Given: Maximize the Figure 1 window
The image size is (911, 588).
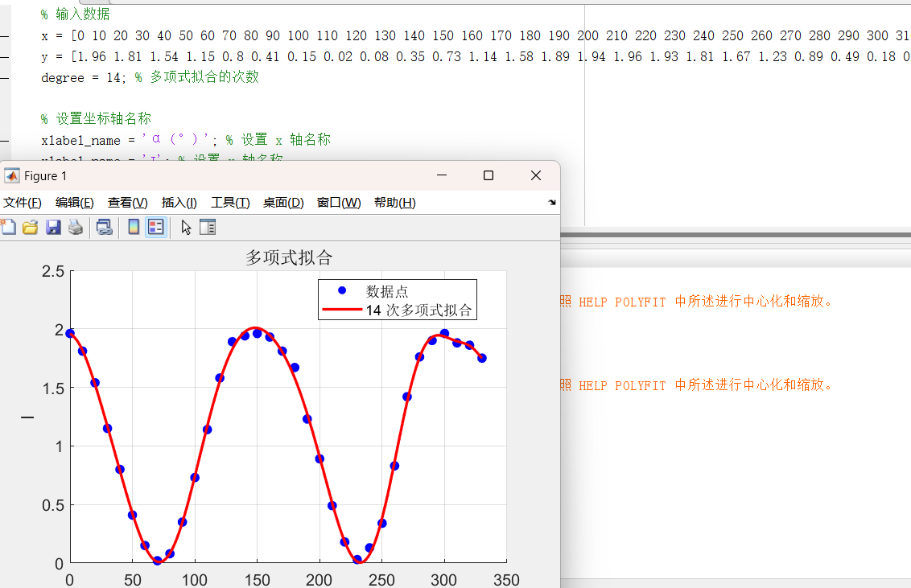Looking at the screenshot, I should pyautogui.click(x=488, y=175).
